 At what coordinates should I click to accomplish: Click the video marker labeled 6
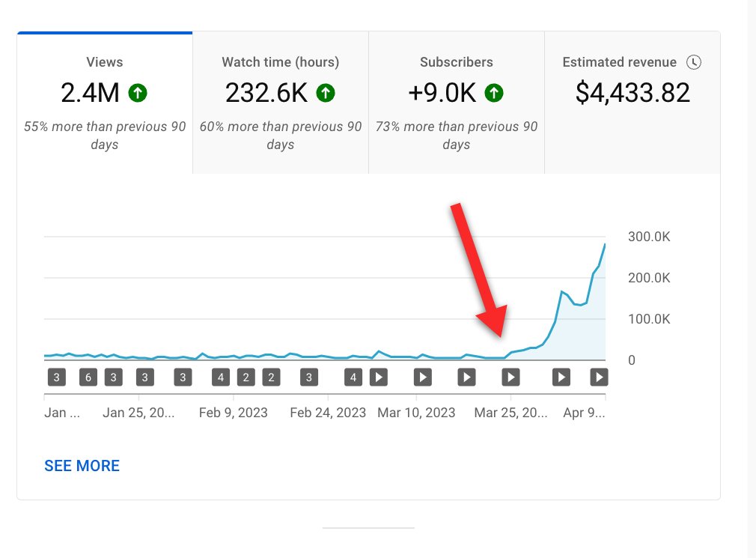88,377
